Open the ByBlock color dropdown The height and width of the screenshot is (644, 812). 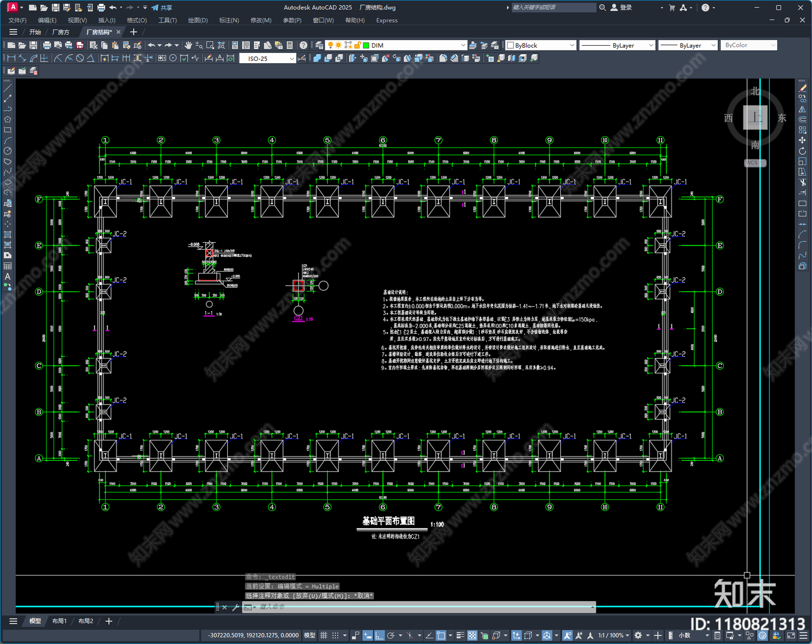[541, 45]
